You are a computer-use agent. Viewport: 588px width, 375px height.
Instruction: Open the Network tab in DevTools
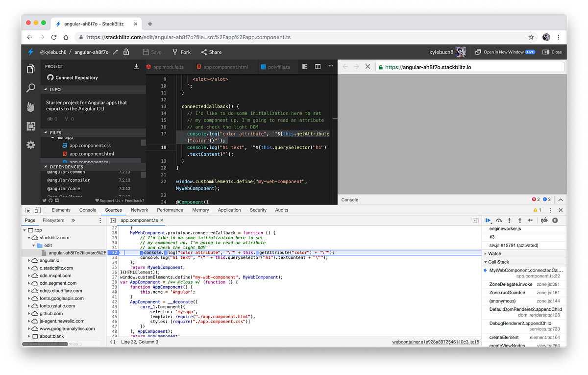pos(139,210)
